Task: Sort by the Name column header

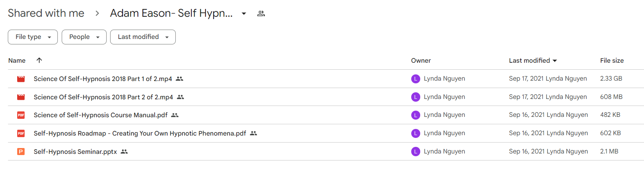Action: [x=17, y=60]
